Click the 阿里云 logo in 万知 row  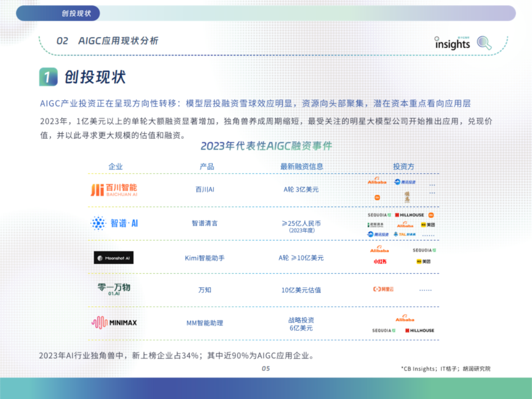383,290
